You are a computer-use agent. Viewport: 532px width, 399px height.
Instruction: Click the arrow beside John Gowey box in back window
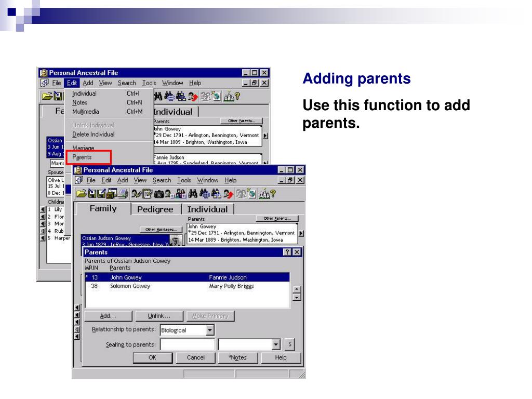(x=265, y=136)
